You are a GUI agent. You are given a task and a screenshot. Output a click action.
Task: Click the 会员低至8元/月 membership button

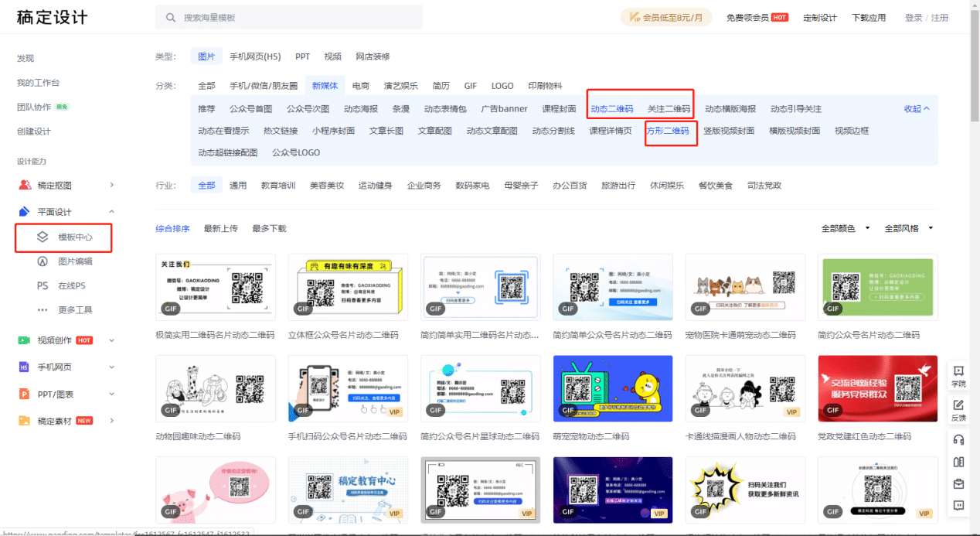(666, 17)
